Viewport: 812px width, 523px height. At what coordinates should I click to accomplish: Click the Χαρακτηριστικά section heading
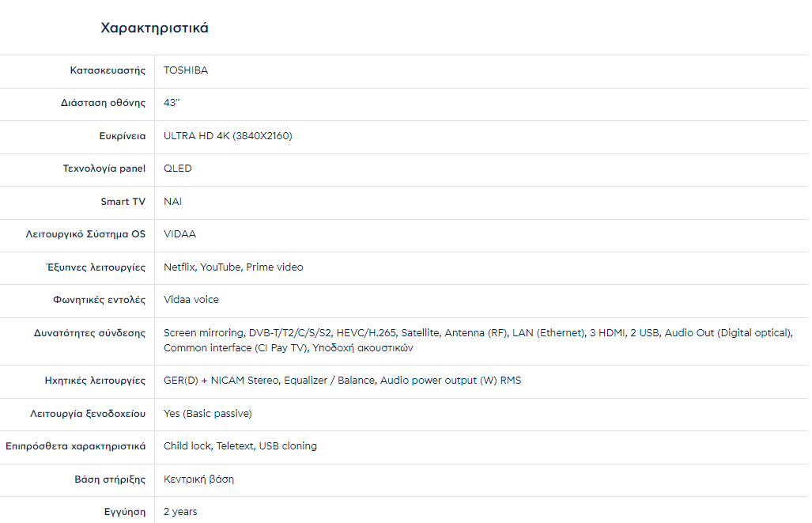point(154,28)
